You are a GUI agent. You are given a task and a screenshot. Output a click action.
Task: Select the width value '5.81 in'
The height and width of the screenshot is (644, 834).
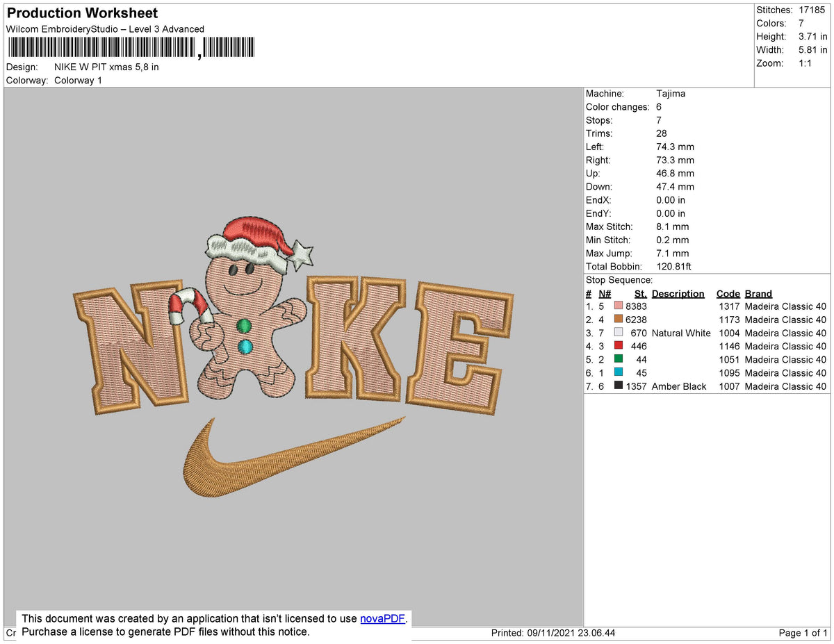[812, 49]
